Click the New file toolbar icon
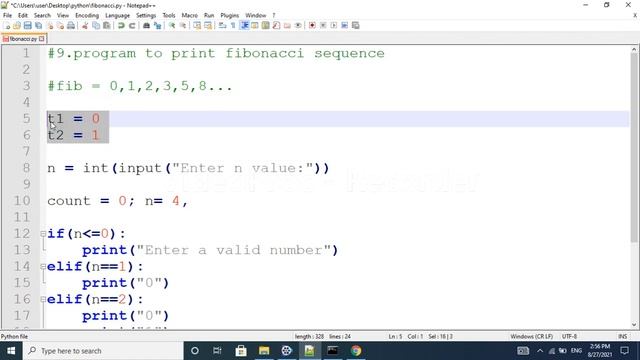The width and height of the screenshot is (640, 360). [x=7, y=25]
